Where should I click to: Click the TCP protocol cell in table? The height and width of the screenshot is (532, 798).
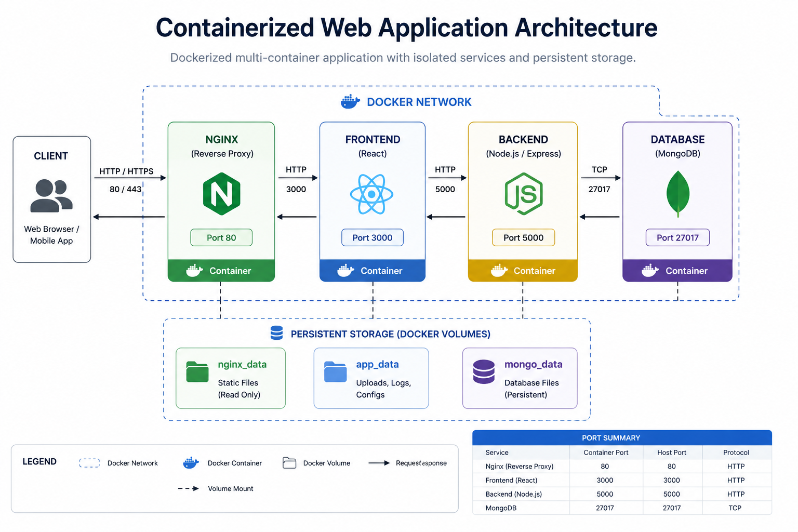point(735,508)
